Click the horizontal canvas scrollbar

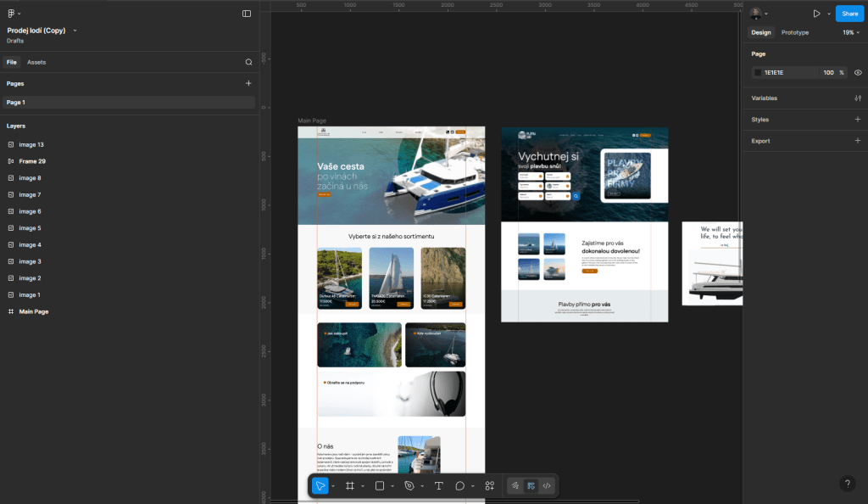pos(454,501)
